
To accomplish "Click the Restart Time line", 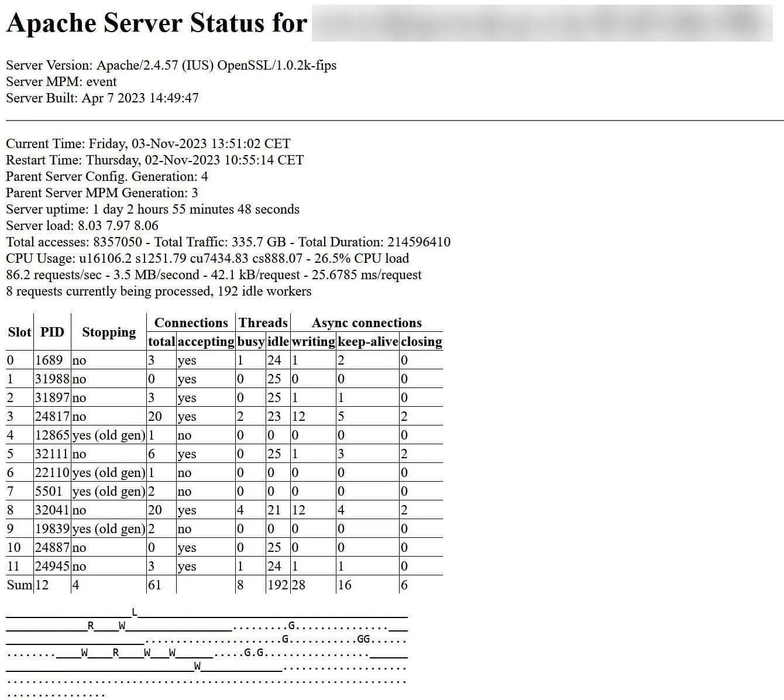I will (154, 160).
